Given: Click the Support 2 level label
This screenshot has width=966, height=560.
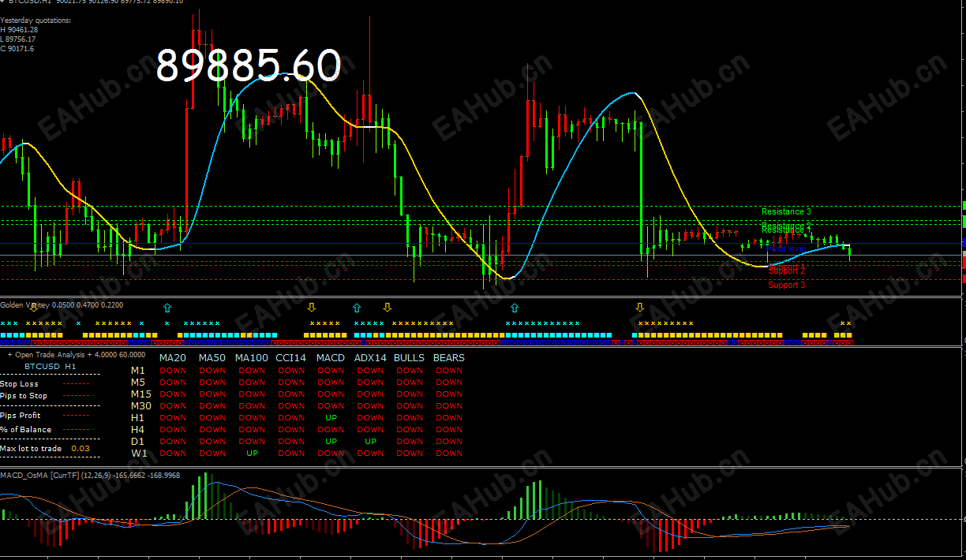Looking at the screenshot, I should 787,271.
